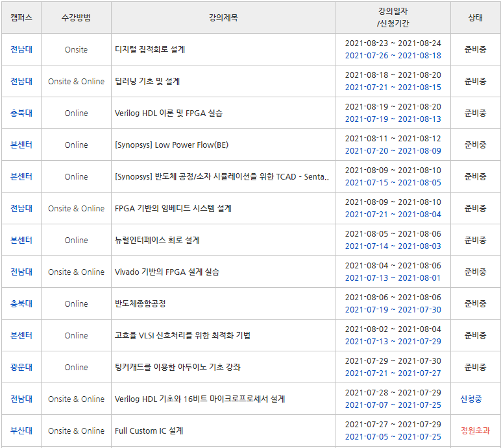501x448 pixels.
Task: Click application period 2021-07-13 ~ 2021-08-01
Action: tap(393, 277)
